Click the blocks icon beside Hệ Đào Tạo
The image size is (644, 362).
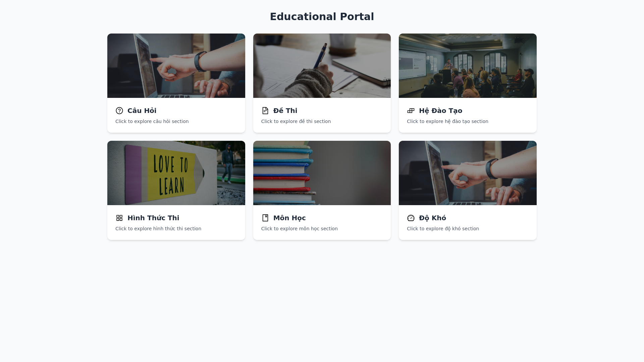(x=411, y=111)
